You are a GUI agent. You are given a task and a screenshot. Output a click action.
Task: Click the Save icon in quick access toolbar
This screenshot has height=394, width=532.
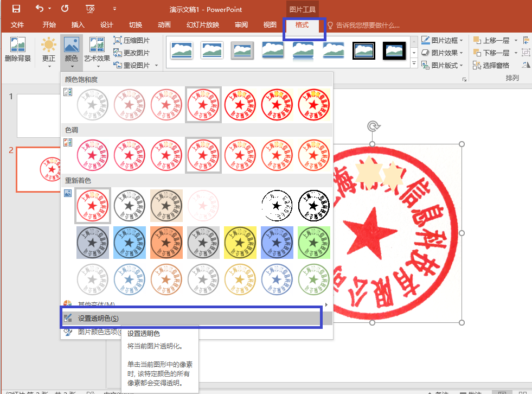[16, 9]
